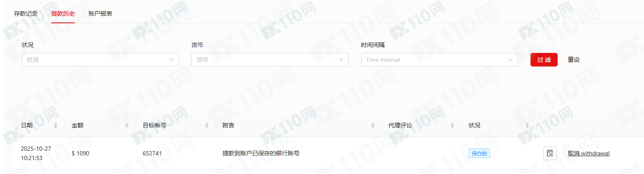Expand the Time Interval dropdown

click(x=439, y=60)
